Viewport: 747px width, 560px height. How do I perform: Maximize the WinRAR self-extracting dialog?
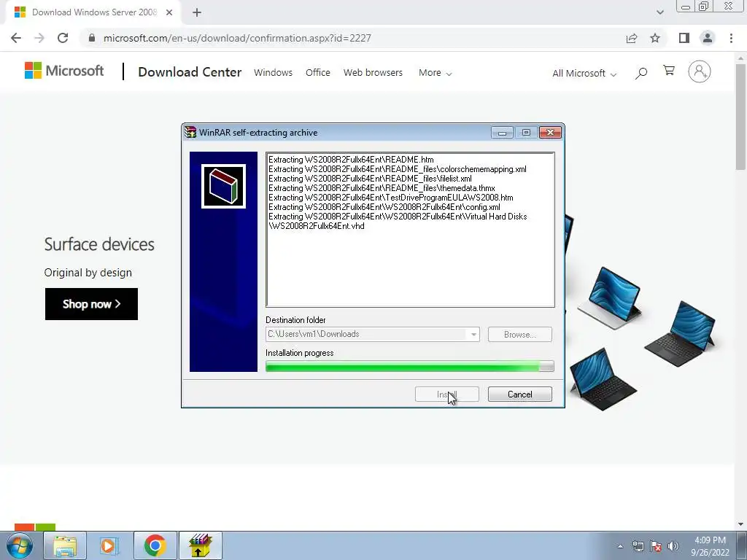pos(526,133)
